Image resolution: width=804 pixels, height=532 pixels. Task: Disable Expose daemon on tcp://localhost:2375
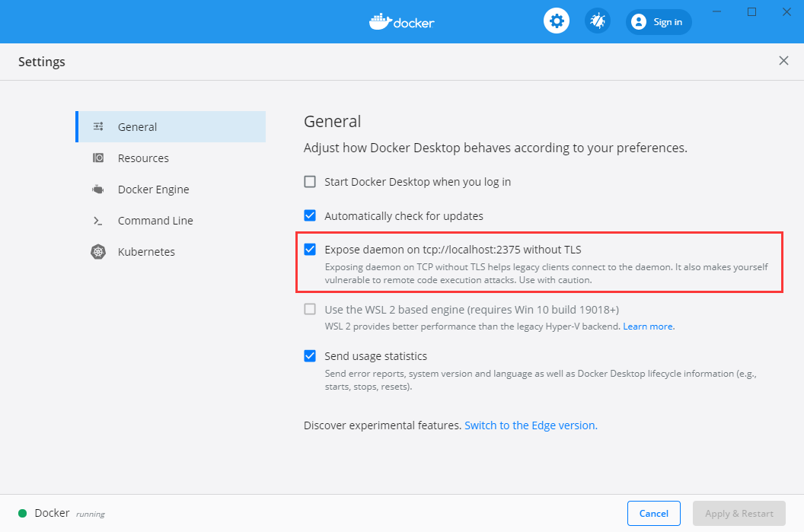coord(310,250)
